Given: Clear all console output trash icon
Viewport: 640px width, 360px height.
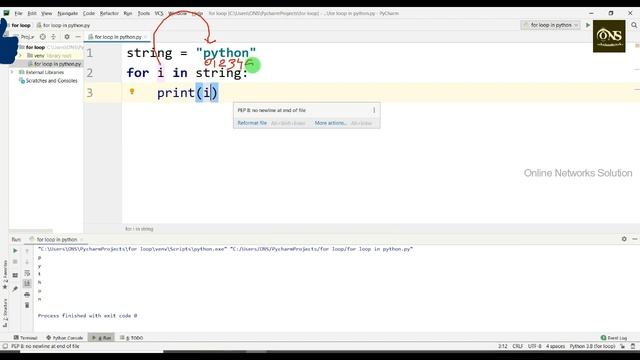Looking at the screenshot, I should [x=27, y=305].
